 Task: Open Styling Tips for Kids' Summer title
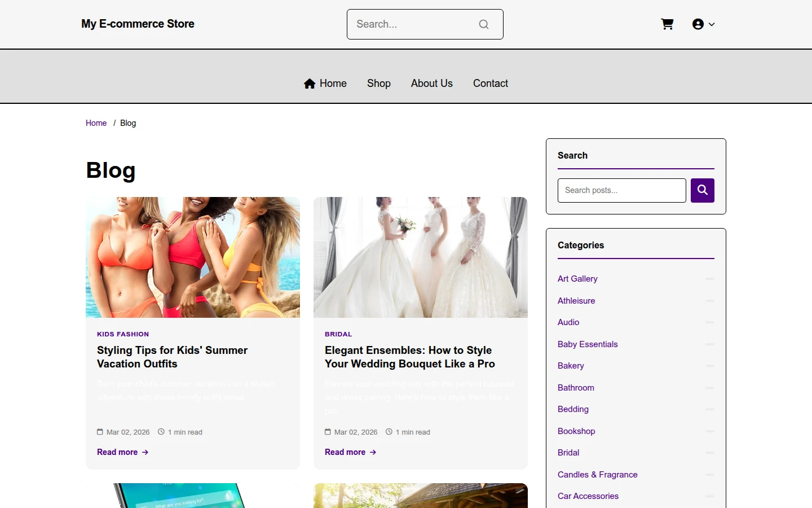pos(173,357)
